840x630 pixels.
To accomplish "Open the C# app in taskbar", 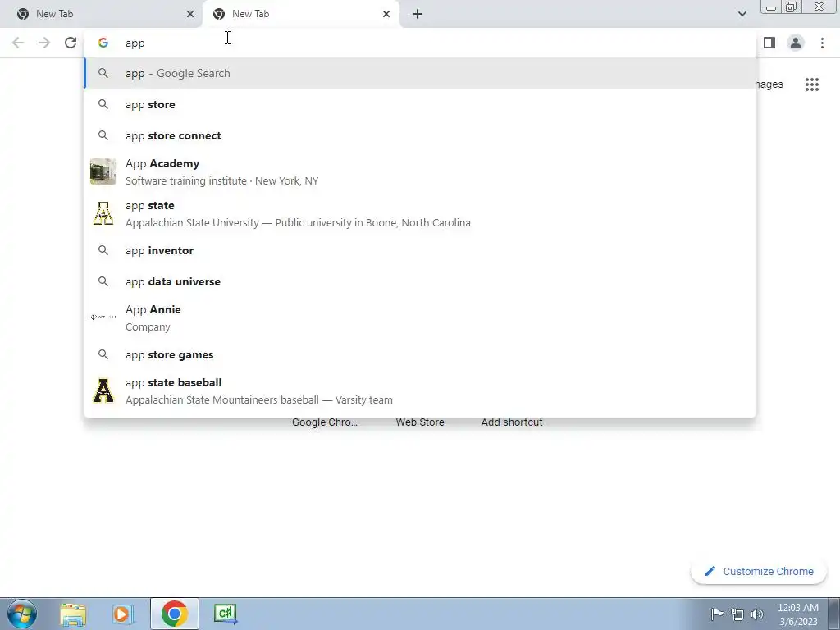I will coord(226,614).
